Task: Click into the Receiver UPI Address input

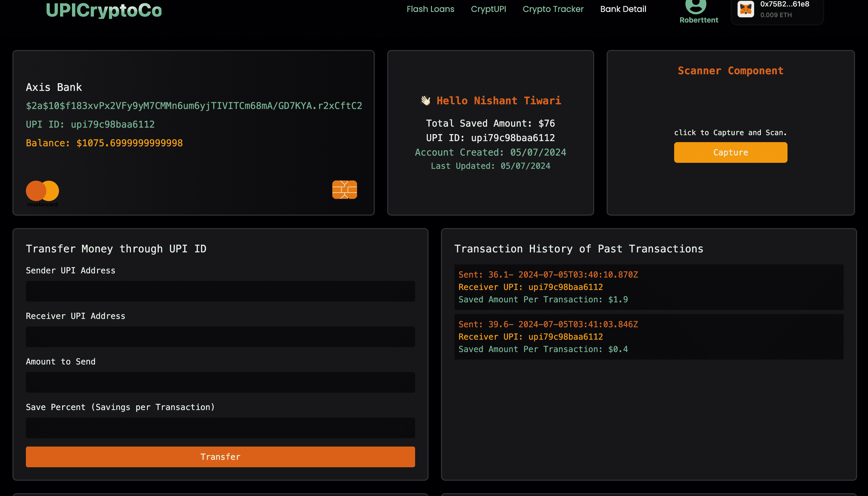Action: coord(220,337)
